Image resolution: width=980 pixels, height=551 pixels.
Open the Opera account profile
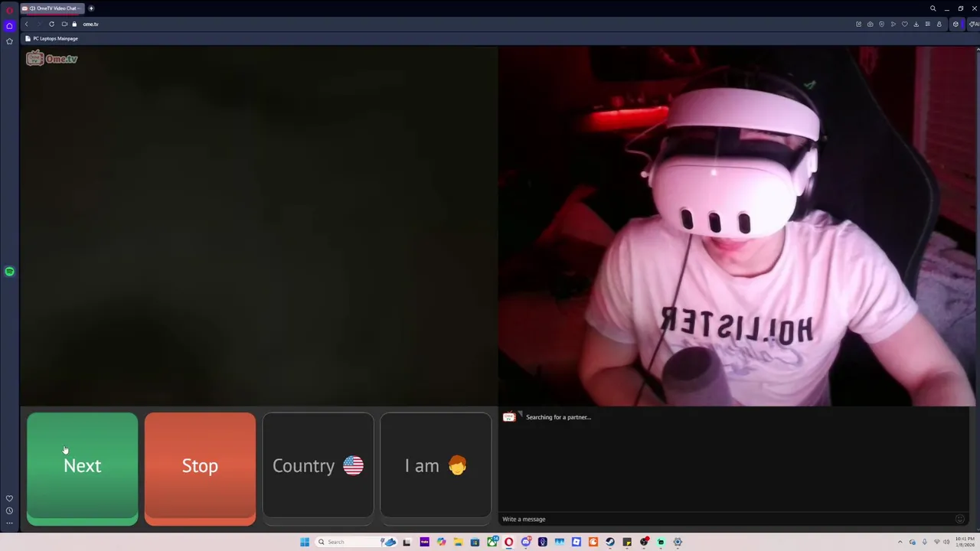click(939, 24)
